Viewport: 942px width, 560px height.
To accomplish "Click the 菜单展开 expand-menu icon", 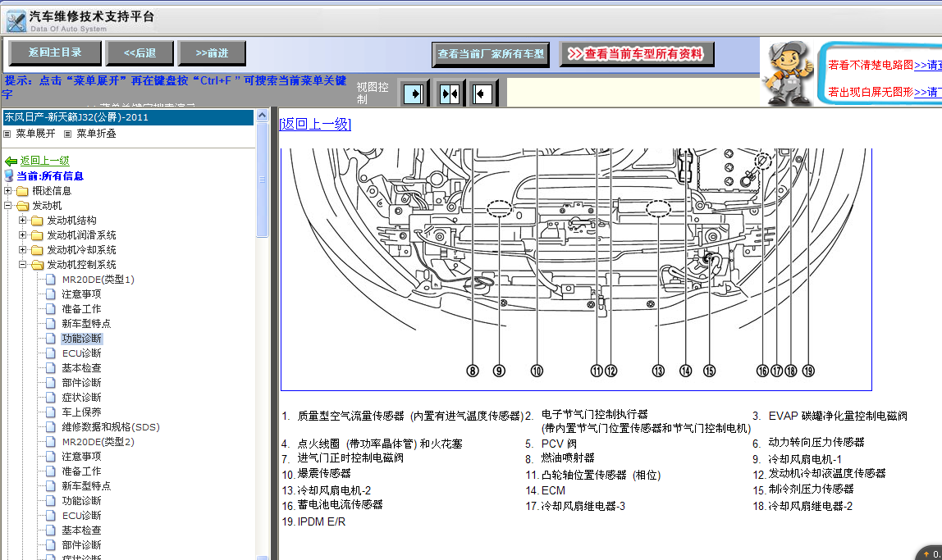I will tap(7, 134).
